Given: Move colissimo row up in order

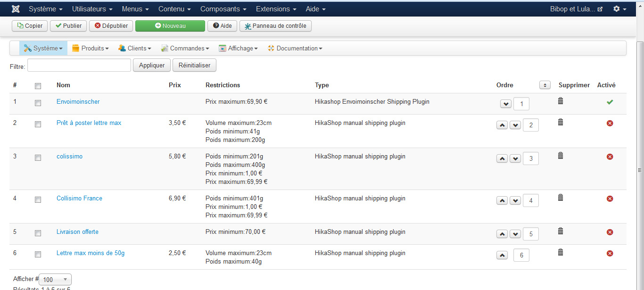Looking at the screenshot, I should (x=502, y=159).
